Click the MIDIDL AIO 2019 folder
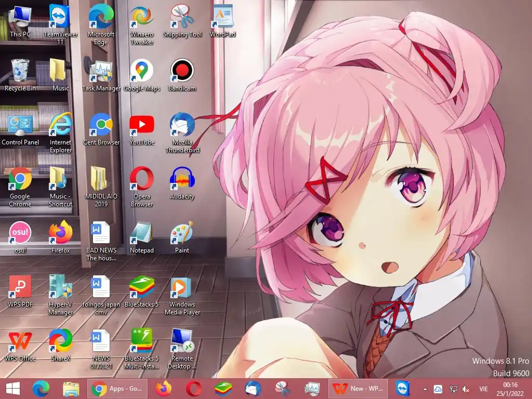Viewport: 532px width, 399px height. pyautogui.click(x=101, y=187)
